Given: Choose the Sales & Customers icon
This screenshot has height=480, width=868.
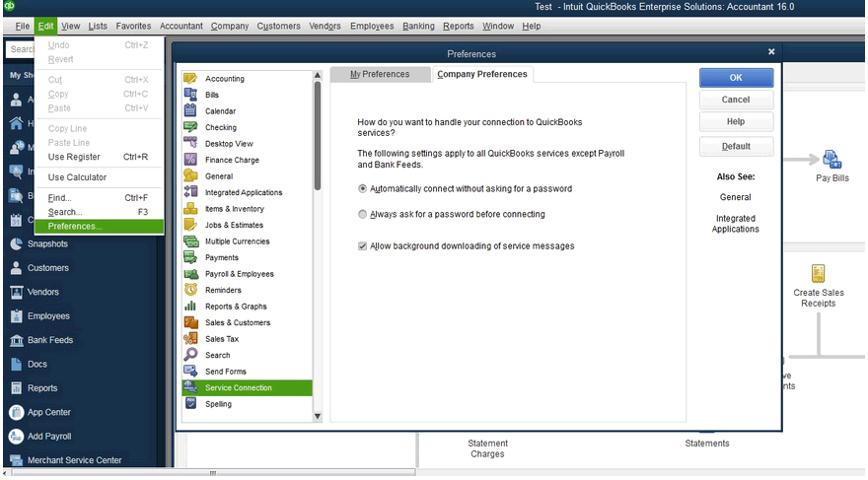Looking at the screenshot, I should click(190, 322).
